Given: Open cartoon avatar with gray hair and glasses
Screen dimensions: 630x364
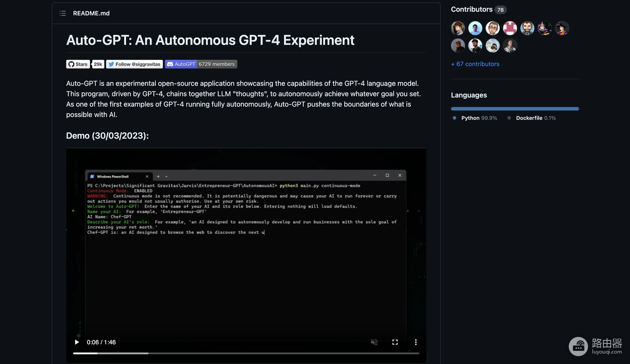Looking at the screenshot, I should point(493,28).
